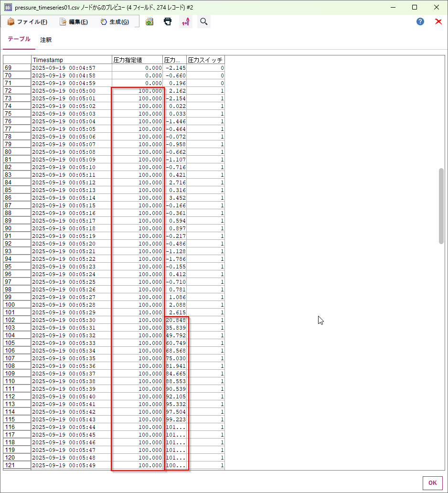Image resolution: width=448 pixels, height=493 pixels.
Task: Click the pressure value 92.105
Action: click(x=176, y=397)
